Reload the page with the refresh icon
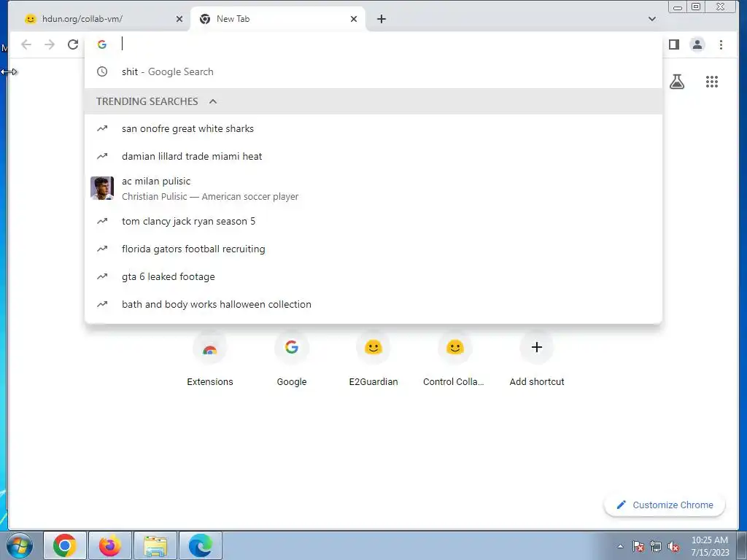The height and width of the screenshot is (560, 747). [73, 44]
